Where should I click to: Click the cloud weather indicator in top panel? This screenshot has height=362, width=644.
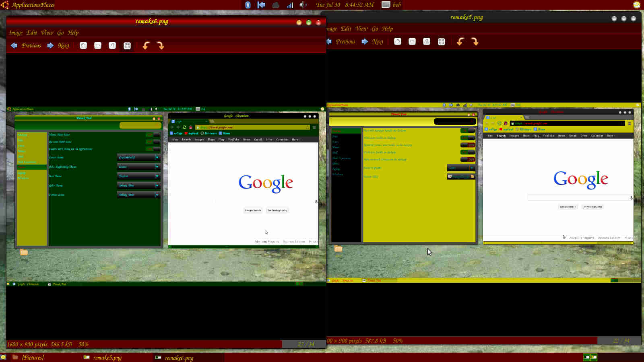click(276, 5)
